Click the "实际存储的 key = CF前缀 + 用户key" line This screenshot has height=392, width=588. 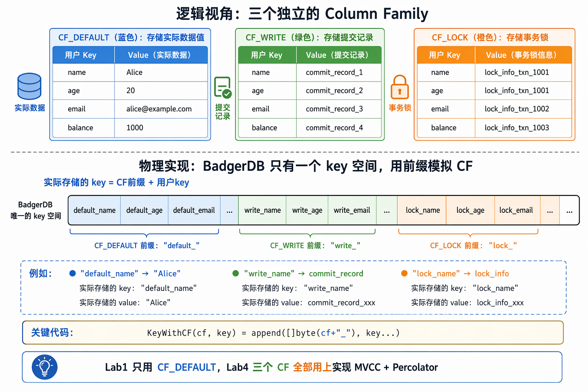pos(116,183)
